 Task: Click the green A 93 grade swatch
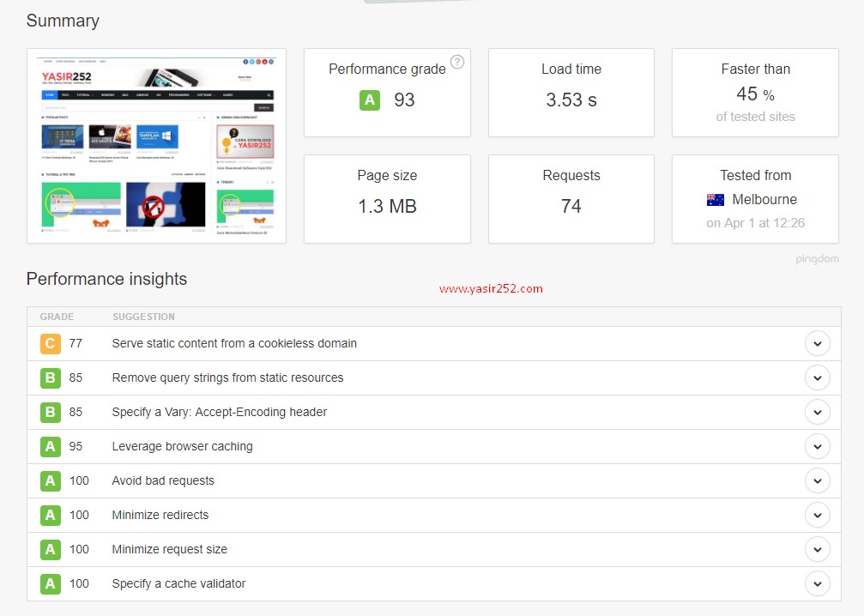point(370,100)
